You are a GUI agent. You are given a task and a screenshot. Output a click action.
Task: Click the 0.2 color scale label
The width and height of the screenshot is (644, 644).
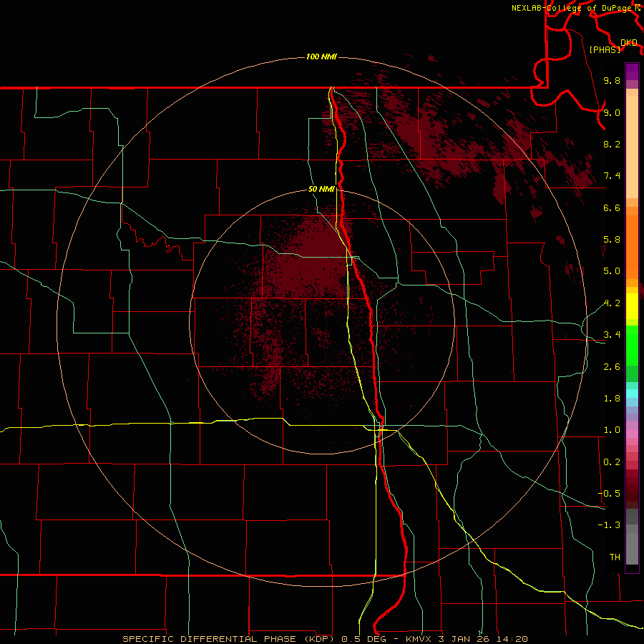612,462
